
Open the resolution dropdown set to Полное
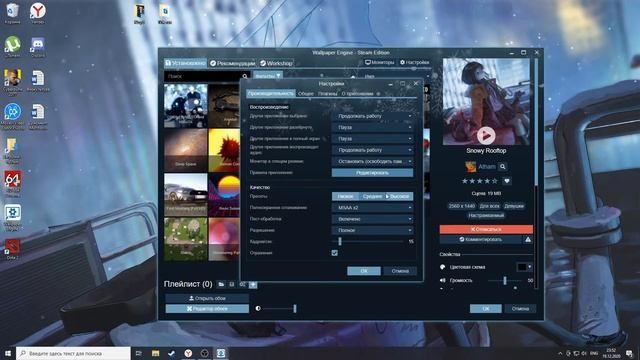(372, 230)
